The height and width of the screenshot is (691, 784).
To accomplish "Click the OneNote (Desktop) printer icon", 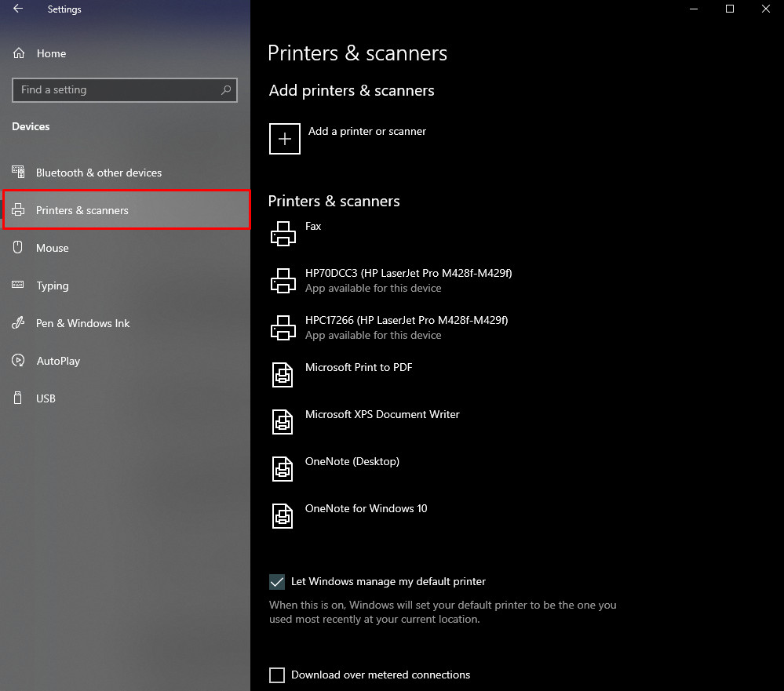I will (x=283, y=469).
